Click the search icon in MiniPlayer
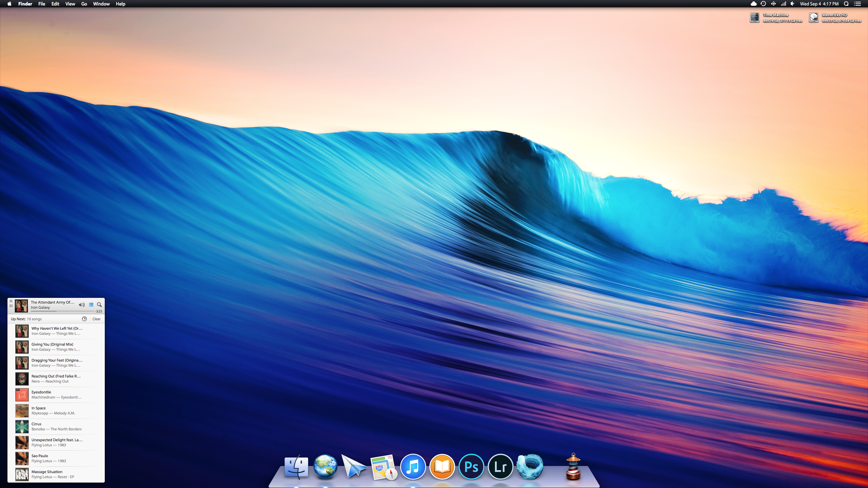Screen dimensions: 868x488 pos(99,305)
